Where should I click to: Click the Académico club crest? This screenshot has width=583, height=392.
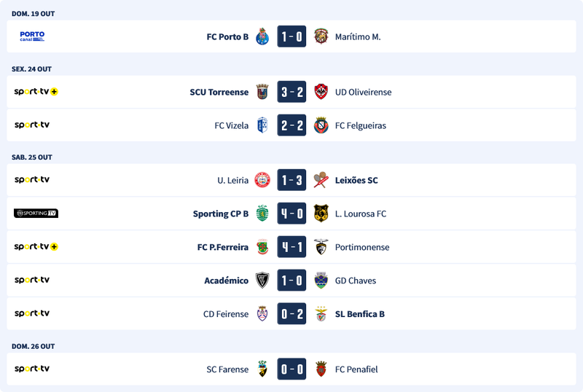(262, 281)
